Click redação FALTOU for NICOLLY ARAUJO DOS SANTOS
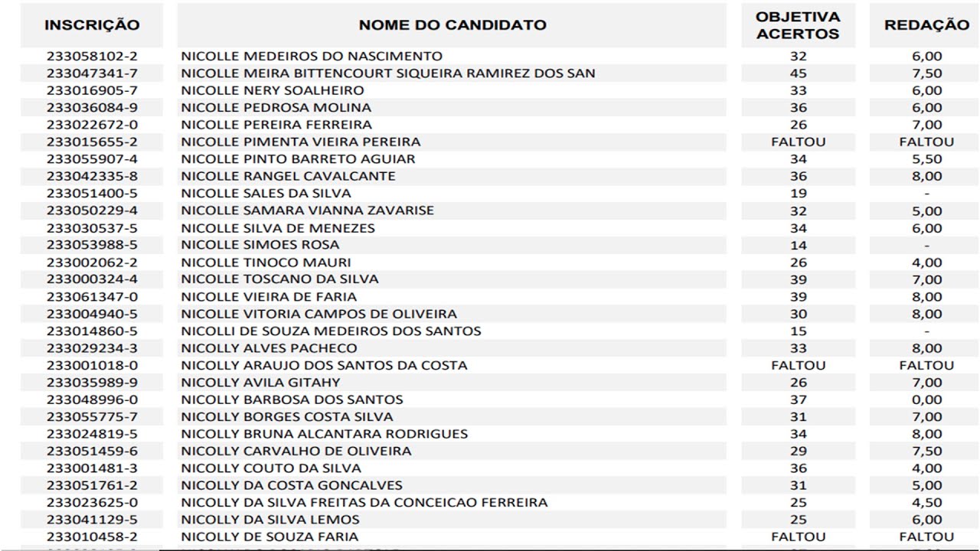The width and height of the screenshot is (980, 551). 926,365
